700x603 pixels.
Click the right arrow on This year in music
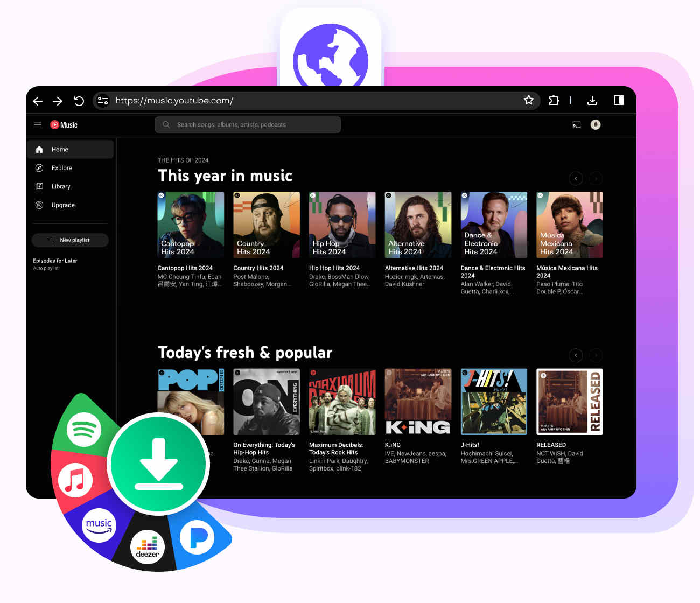coord(596,178)
